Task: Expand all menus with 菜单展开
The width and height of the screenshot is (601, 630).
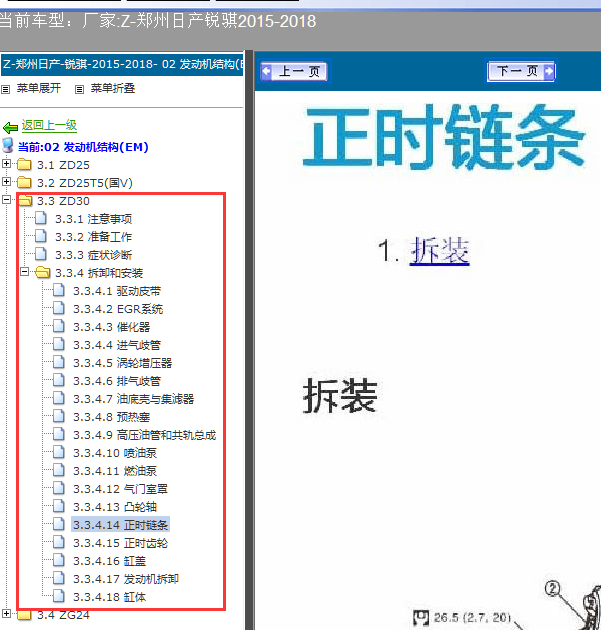Action: click(39, 88)
